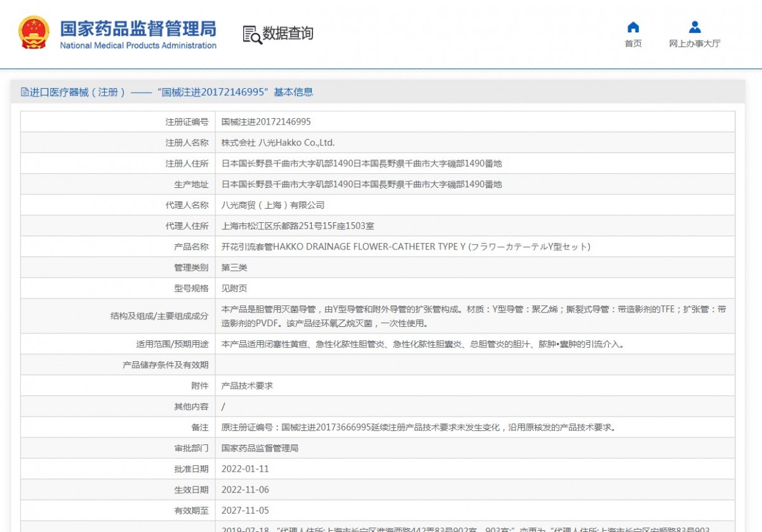The image size is (762, 532).
Task: Open the 数据查询 search icon
Action: pos(252,34)
